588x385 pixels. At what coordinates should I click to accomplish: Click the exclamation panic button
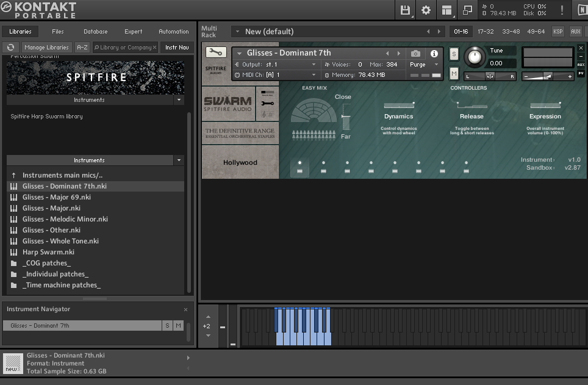click(562, 10)
